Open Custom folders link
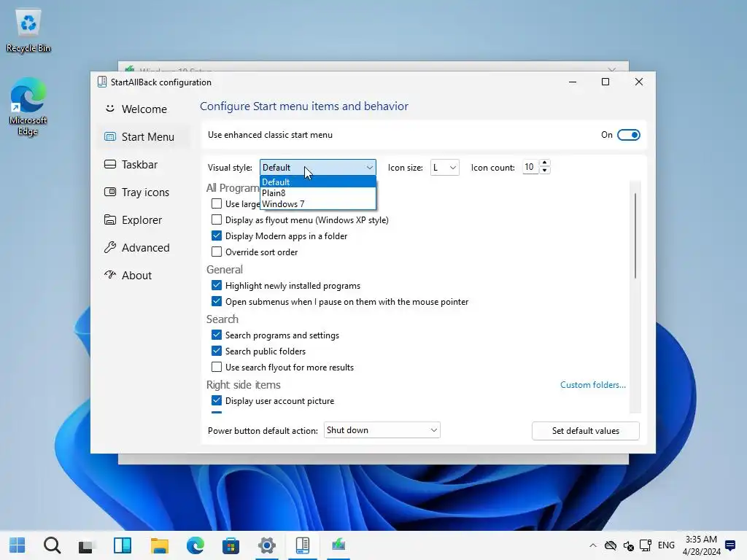The width and height of the screenshot is (747, 560). pos(592,385)
